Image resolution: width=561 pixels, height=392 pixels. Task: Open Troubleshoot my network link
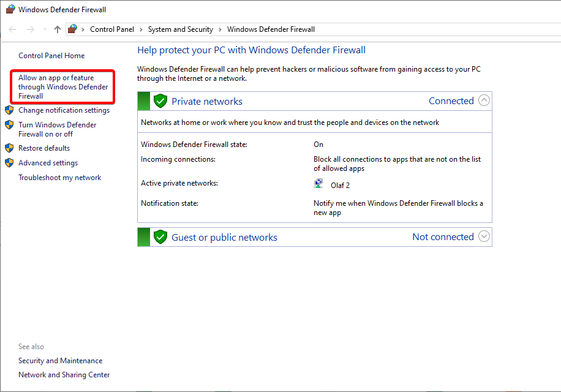tap(60, 178)
